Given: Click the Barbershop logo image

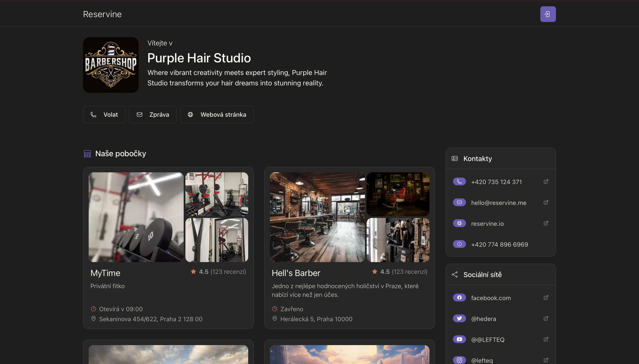Looking at the screenshot, I should point(111,65).
